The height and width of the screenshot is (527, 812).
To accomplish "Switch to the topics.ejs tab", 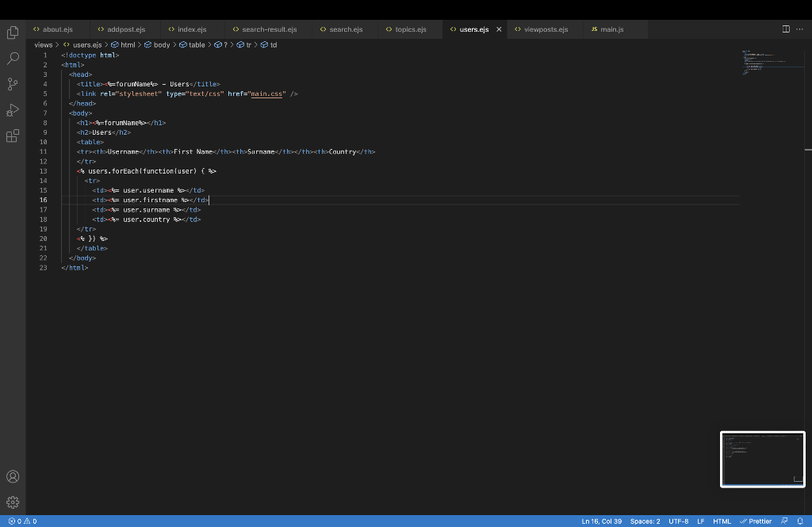I will pyautogui.click(x=410, y=29).
